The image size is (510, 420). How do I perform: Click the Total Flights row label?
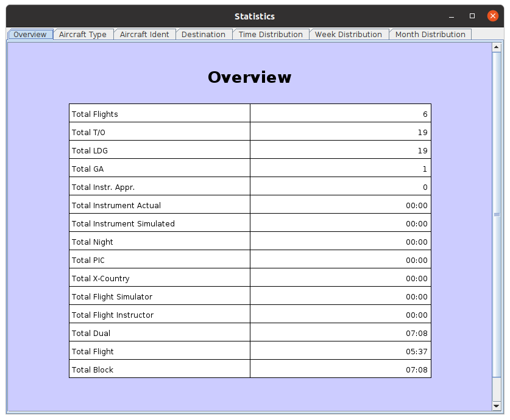[95, 114]
